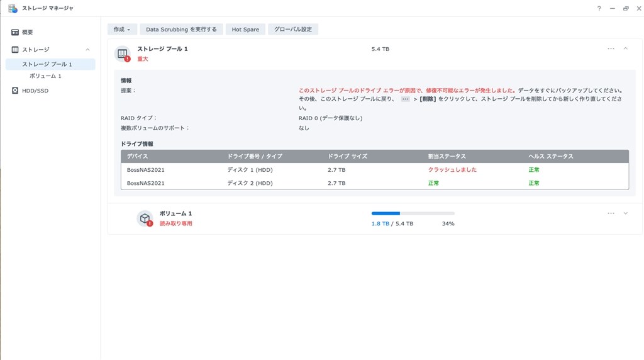Click the 2.7 TB size of disk 1

coord(336,170)
